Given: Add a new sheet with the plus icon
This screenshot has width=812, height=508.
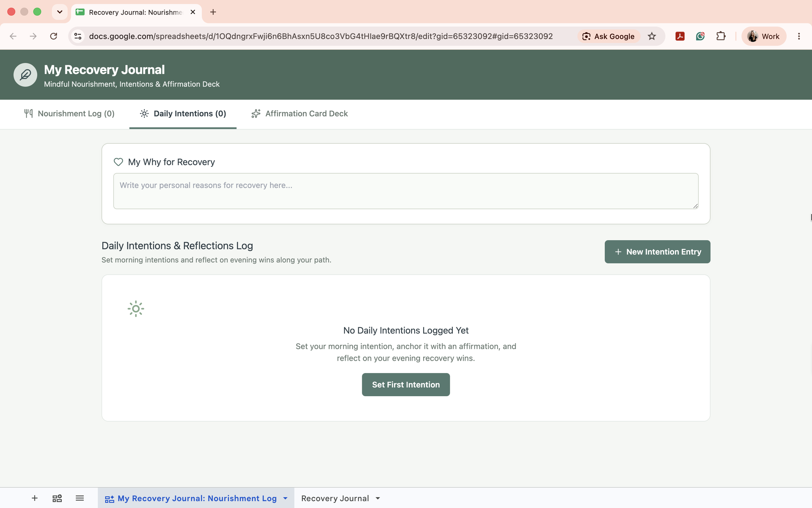Looking at the screenshot, I should 34,498.
